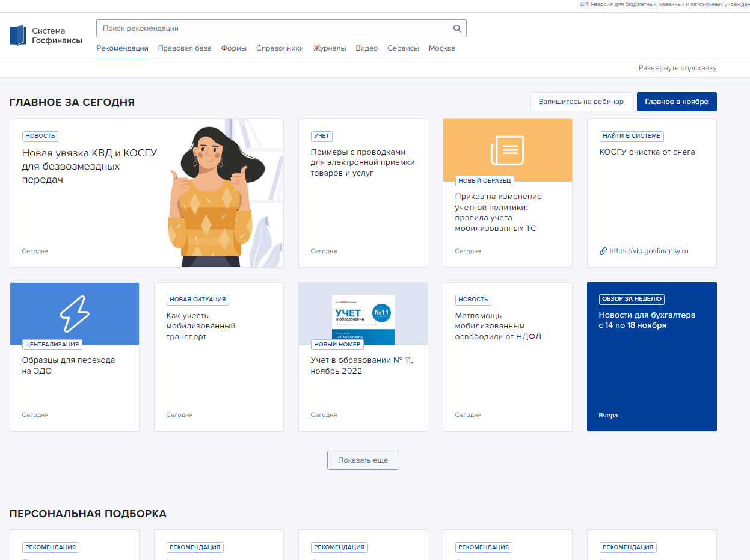The width and height of the screenshot is (750, 560).
Task: Open the https://vip.gosfinansy.ru link
Action: tap(648, 251)
